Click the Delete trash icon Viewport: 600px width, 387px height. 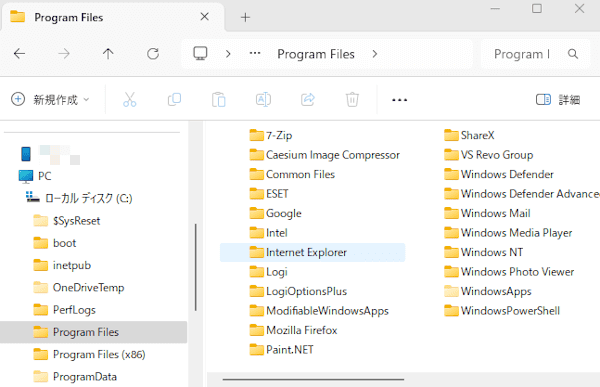[352, 100]
